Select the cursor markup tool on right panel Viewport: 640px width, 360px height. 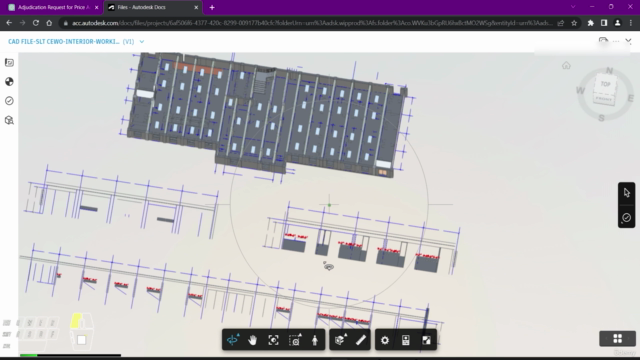click(627, 193)
